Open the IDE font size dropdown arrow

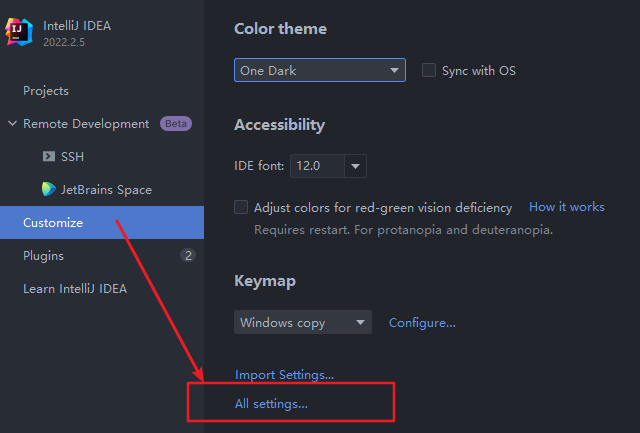[x=356, y=166]
